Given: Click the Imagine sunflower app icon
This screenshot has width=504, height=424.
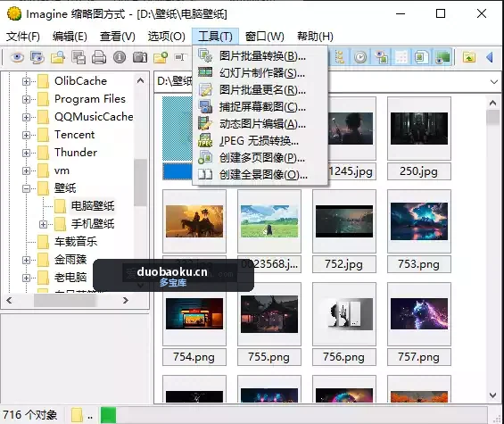Looking at the screenshot, I should [14, 13].
